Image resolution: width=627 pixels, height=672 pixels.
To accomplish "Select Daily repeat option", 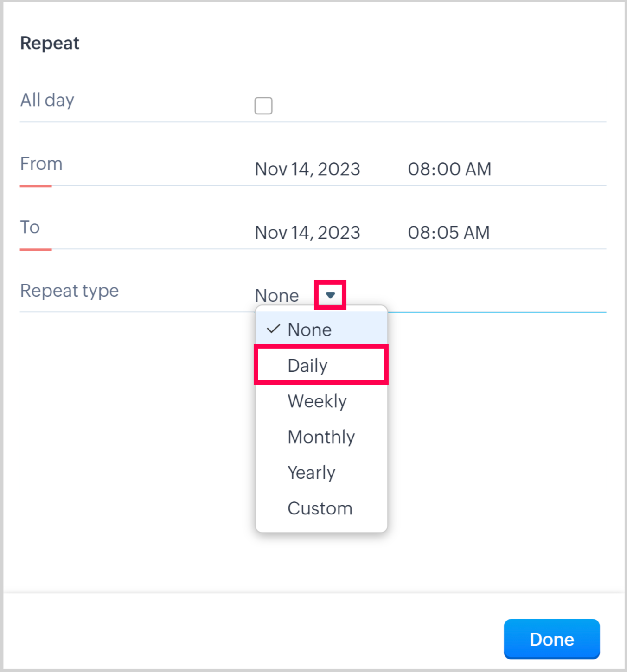I will (308, 366).
